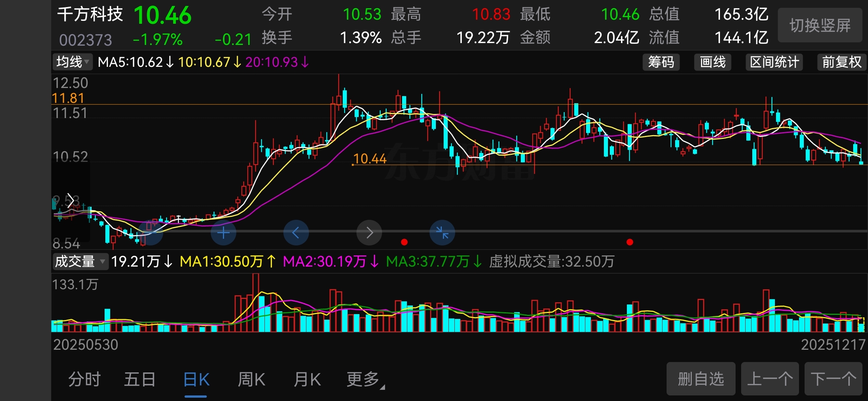Tap the shrink arrows circle icon
This screenshot has width=868, height=401.
click(x=442, y=233)
